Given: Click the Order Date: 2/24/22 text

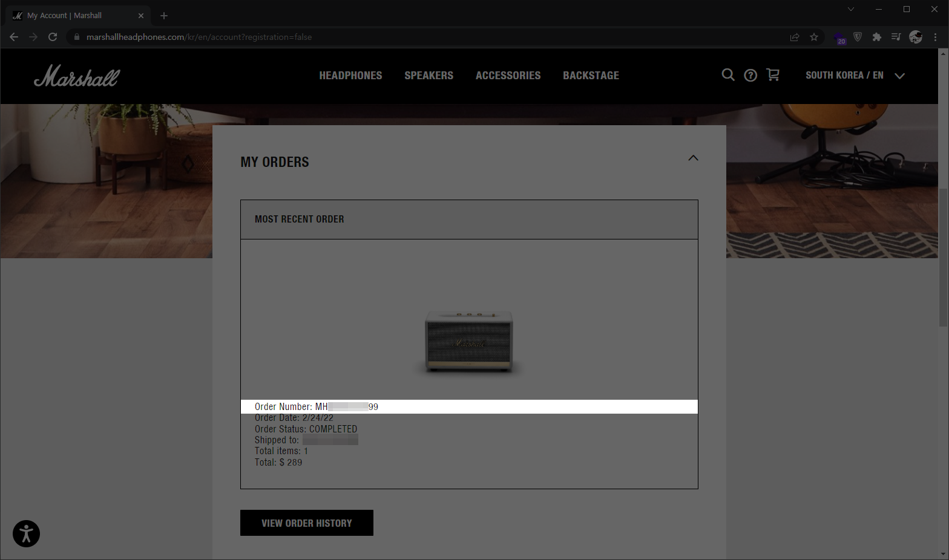Looking at the screenshot, I should click(x=294, y=418).
